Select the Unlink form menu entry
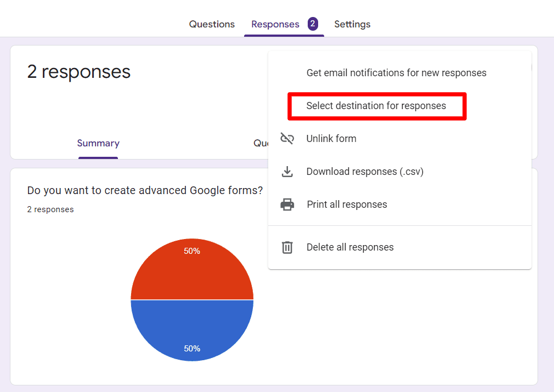This screenshot has width=554, height=392. (400, 139)
